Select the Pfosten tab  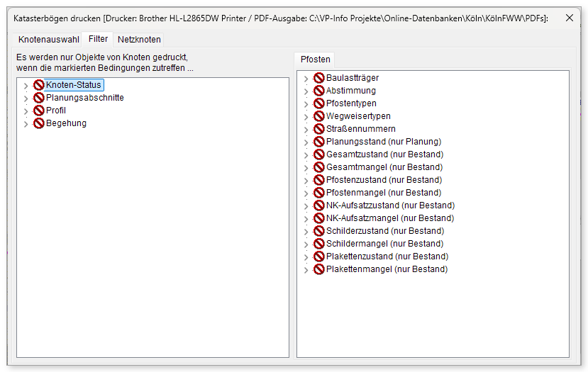[x=316, y=60]
